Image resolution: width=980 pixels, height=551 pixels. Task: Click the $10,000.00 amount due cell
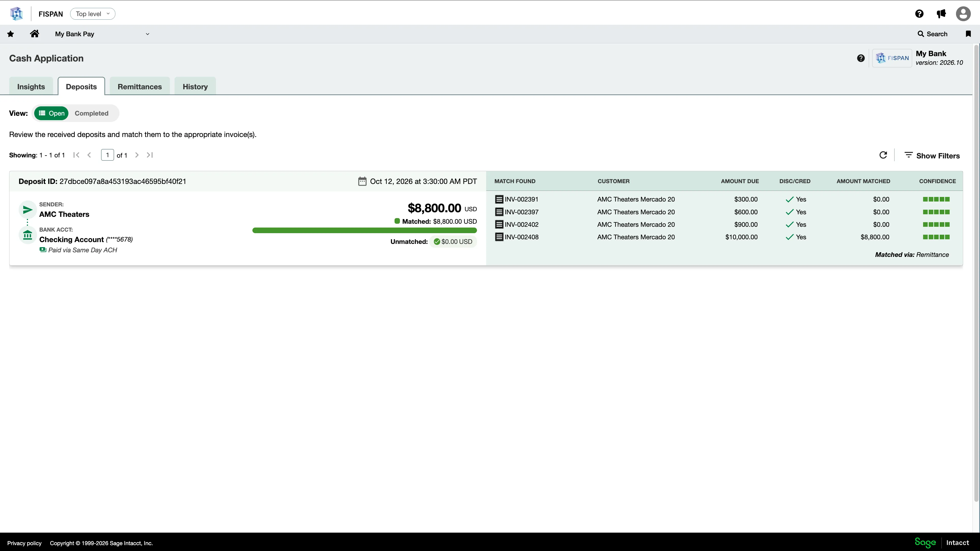(x=741, y=237)
